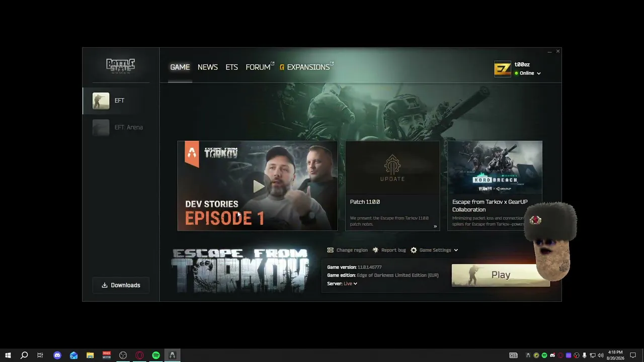
Task: Open Task View on the taskbar
Action: tap(40, 355)
